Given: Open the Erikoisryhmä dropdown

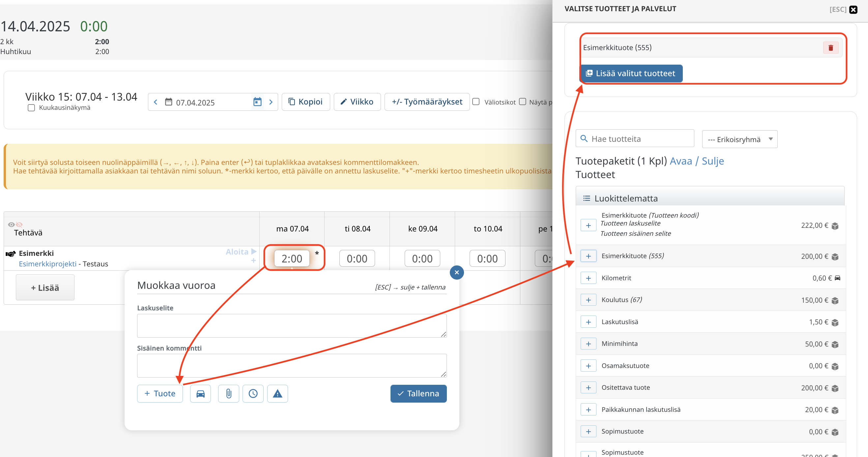Looking at the screenshot, I should (x=739, y=139).
